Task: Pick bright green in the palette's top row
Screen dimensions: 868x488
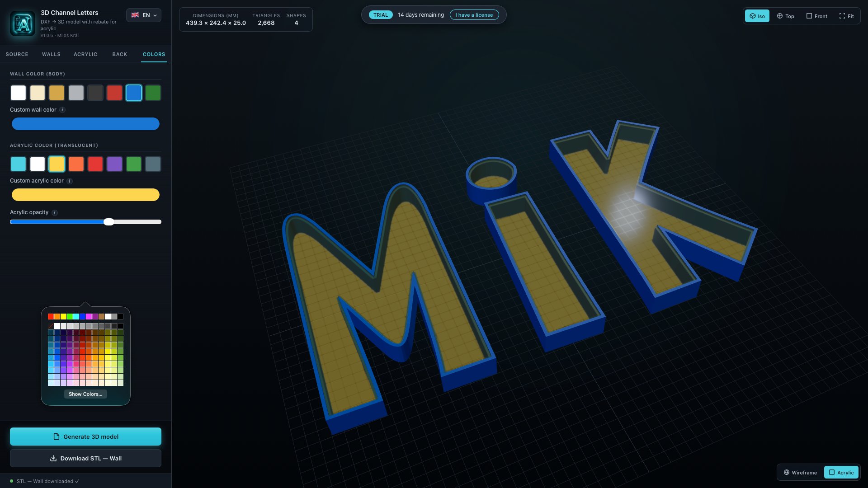Action: 70,317
